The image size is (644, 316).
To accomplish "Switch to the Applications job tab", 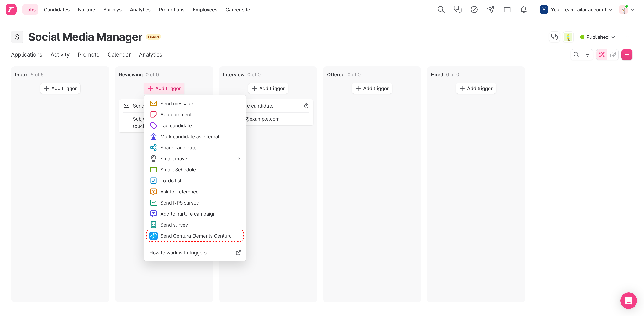I will point(27,55).
